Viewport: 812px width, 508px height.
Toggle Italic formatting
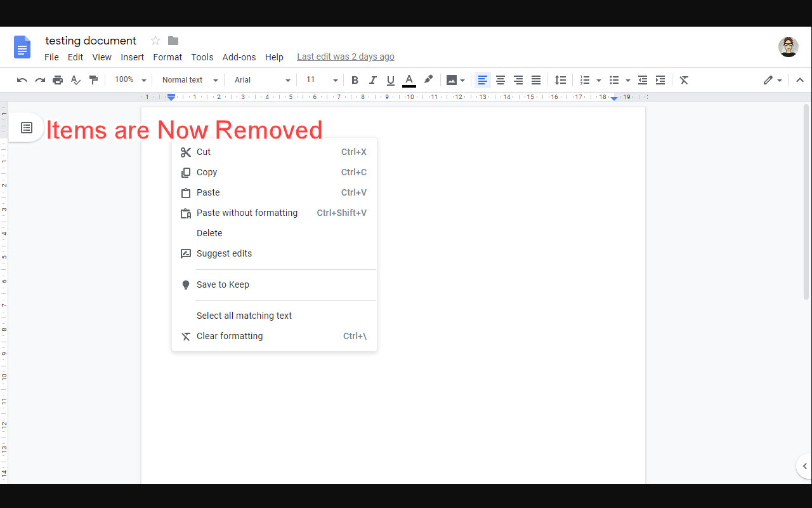tap(372, 80)
